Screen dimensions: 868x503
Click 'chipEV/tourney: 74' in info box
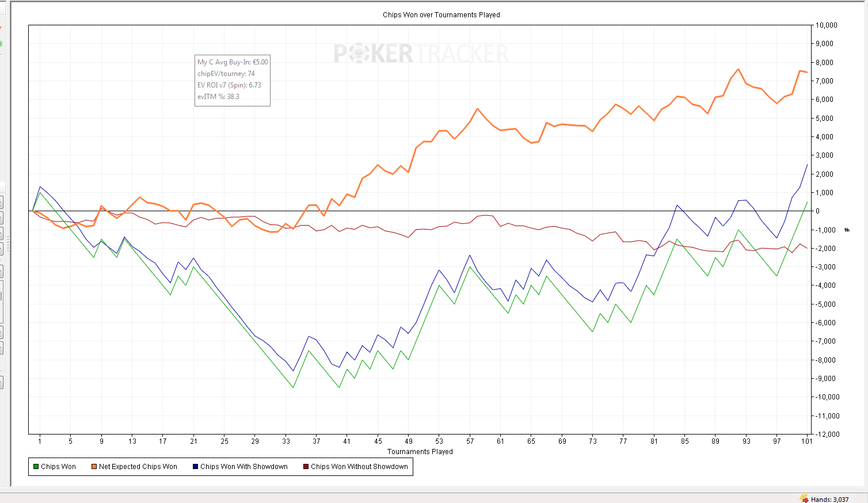[x=226, y=74]
